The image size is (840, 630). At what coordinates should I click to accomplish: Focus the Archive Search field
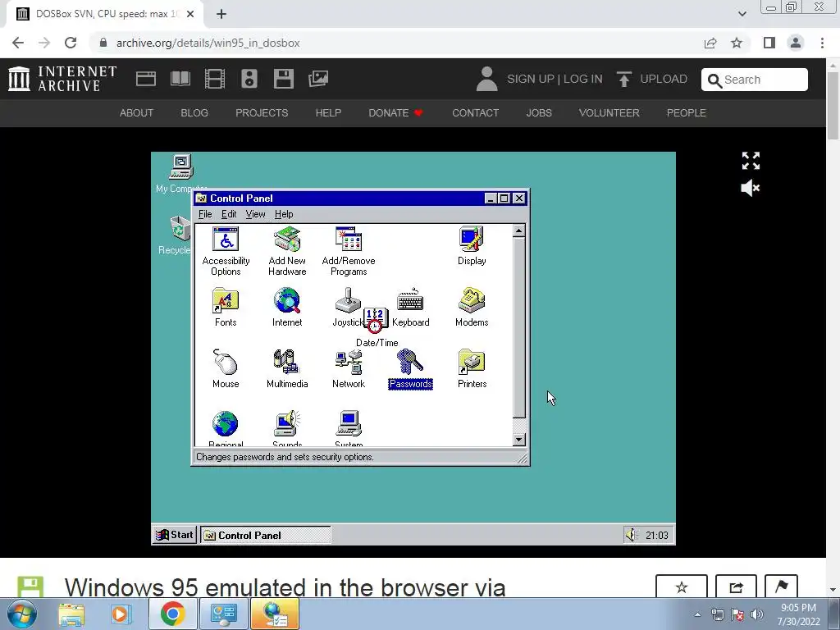pos(755,80)
